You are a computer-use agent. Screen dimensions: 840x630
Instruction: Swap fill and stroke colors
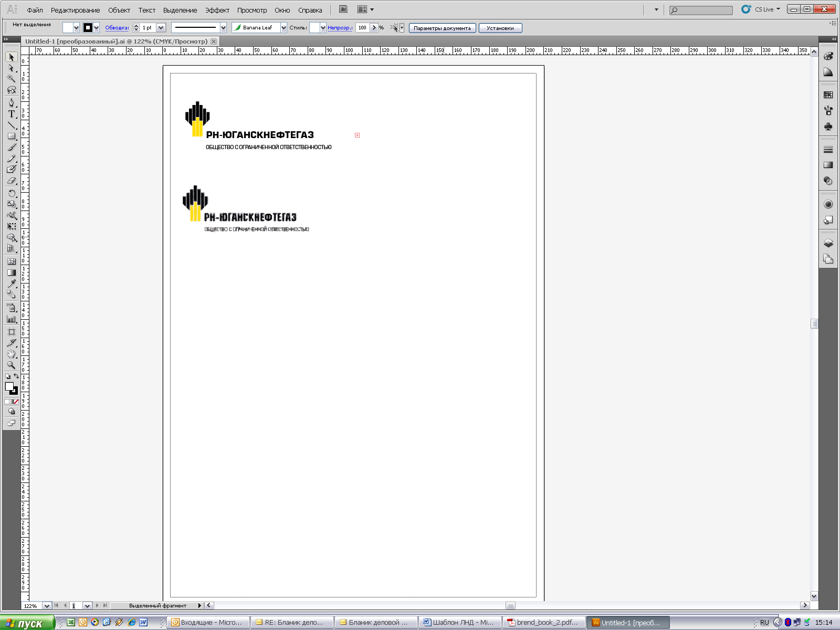click(16, 376)
